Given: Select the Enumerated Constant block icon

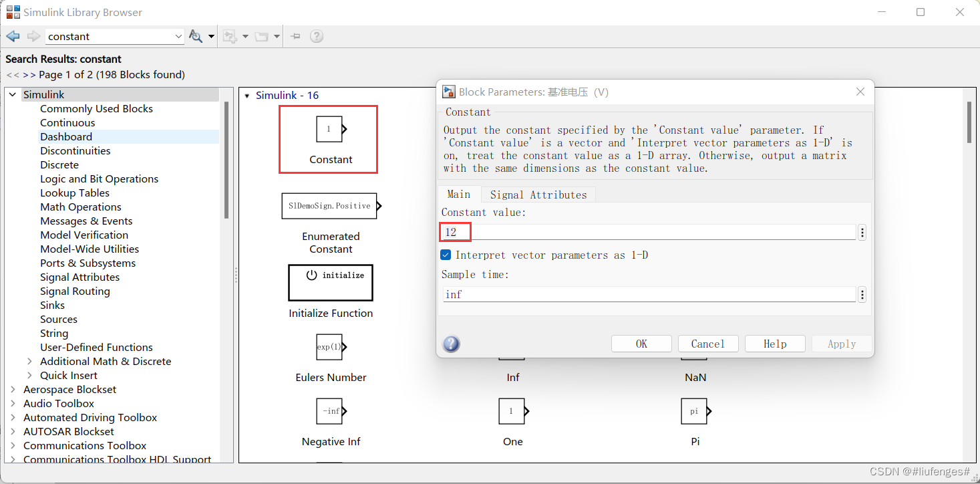Looking at the screenshot, I should [331, 206].
